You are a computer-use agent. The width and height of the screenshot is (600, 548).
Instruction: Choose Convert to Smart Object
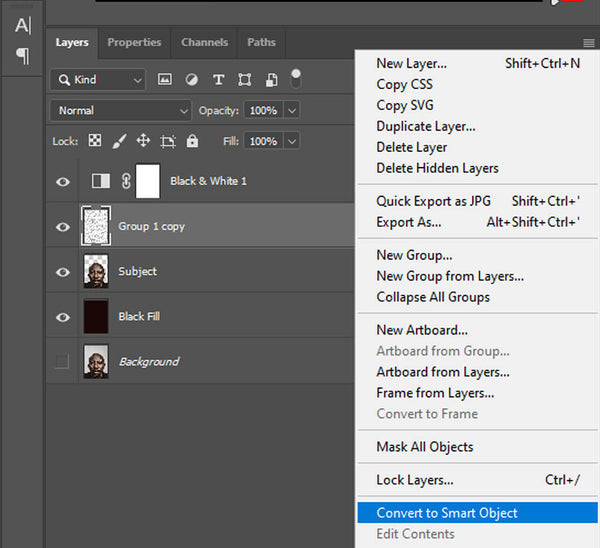click(x=478, y=513)
